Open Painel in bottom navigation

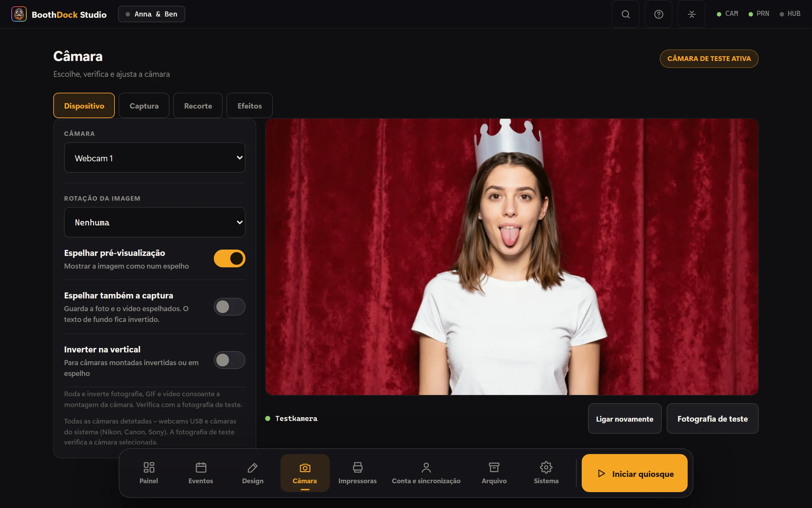149,473
